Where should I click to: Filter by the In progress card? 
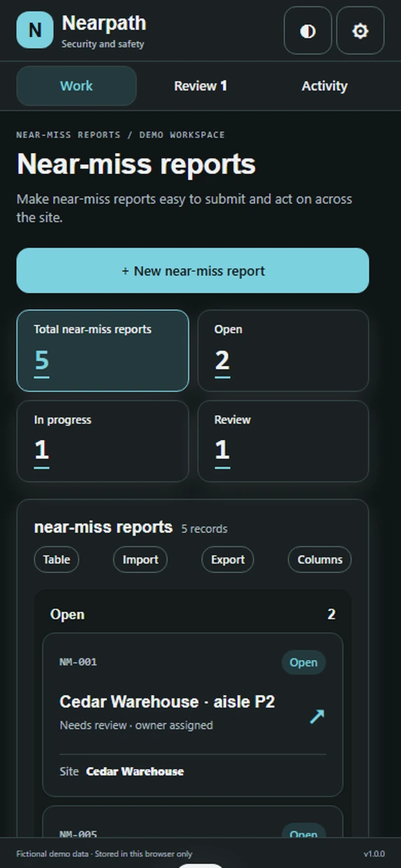pos(103,441)
